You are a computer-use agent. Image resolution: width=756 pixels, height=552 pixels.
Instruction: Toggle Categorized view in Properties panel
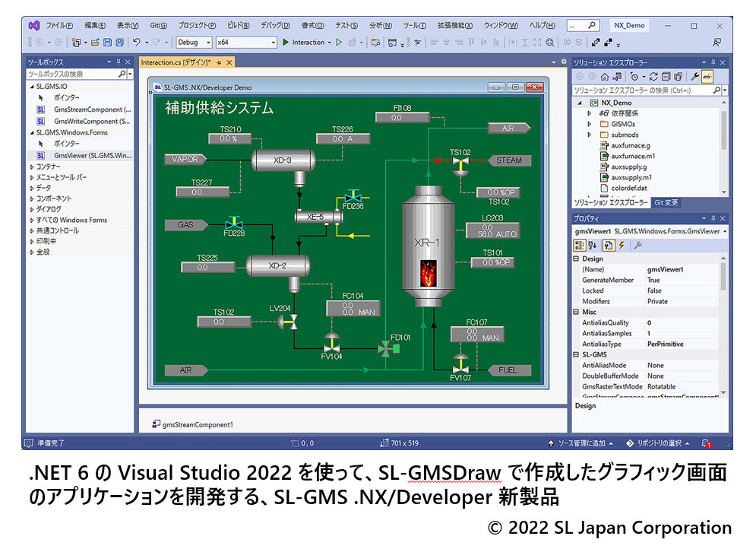click(579, 246)
